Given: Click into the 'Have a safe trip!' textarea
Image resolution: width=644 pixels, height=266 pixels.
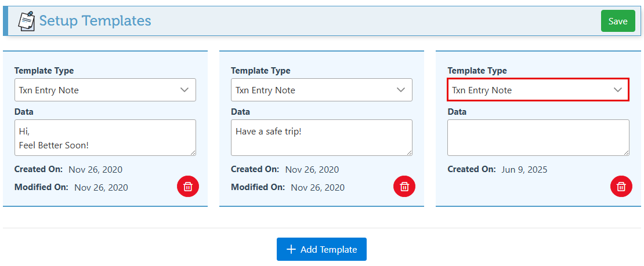Looking at the screenshot, I should [x=321, y=138].
